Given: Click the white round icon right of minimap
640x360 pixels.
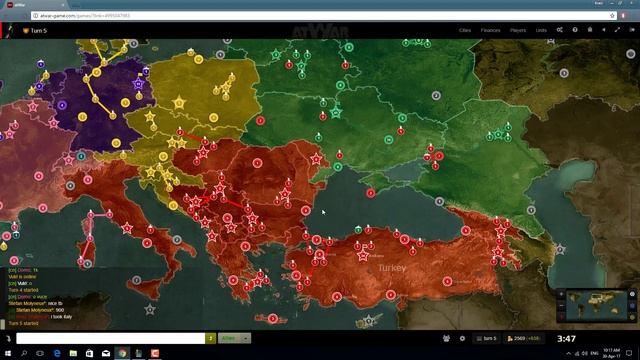Looking at the screenshot, I should [x=632, y=294].
